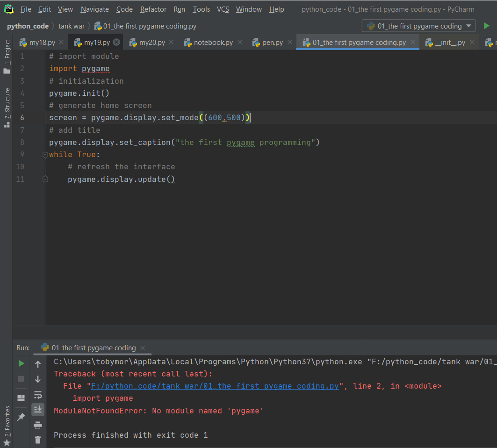This screenshot has width=497, height=448.
Task: Open the Help menu
Action: click(x=277, y=9)
